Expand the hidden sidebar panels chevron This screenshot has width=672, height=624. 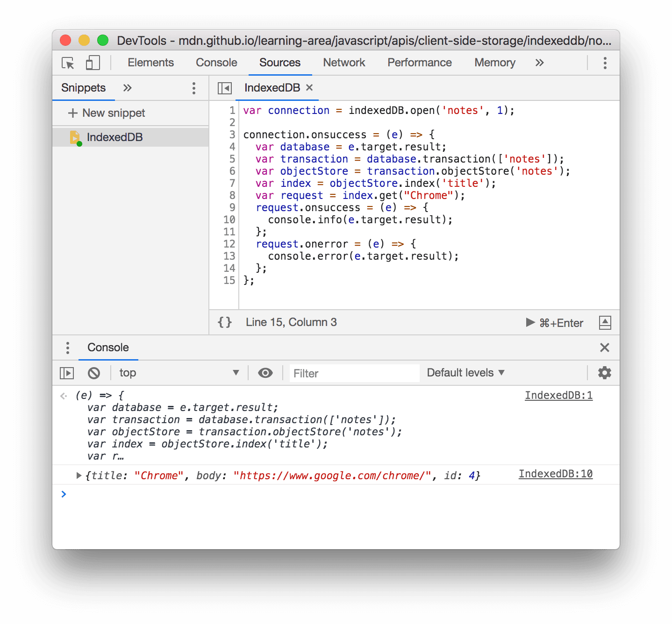127,88
